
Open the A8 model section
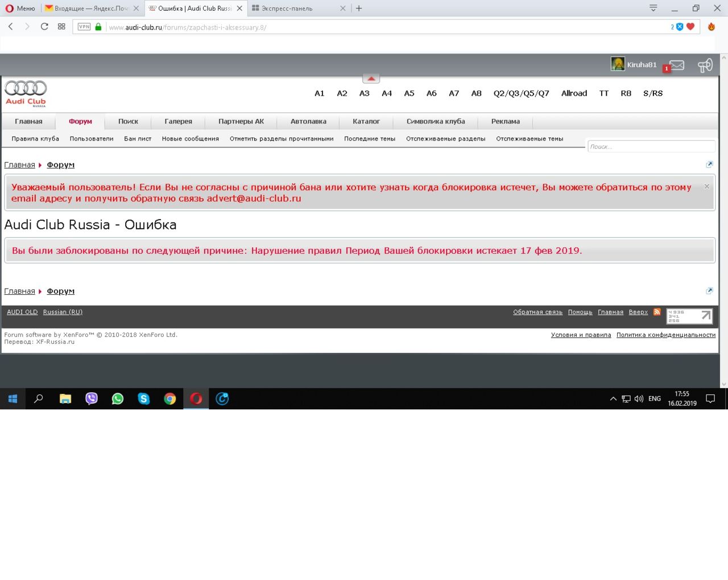[477, 93]
